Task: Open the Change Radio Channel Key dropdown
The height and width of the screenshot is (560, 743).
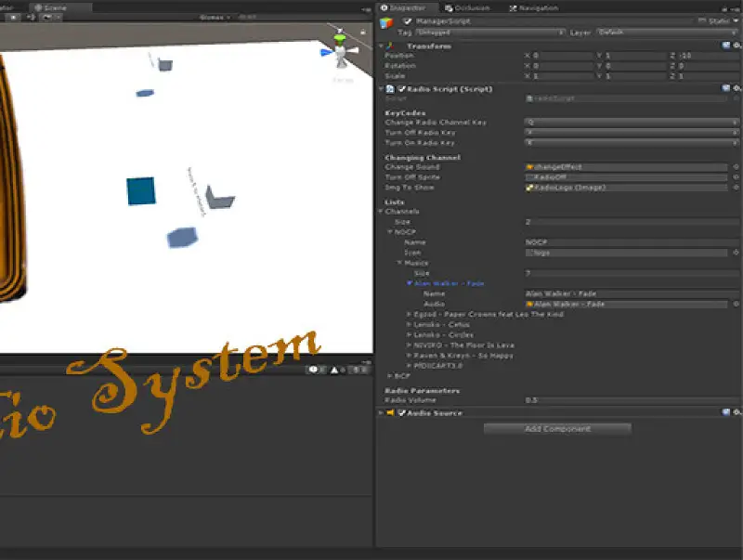Action: pos(632,123)
